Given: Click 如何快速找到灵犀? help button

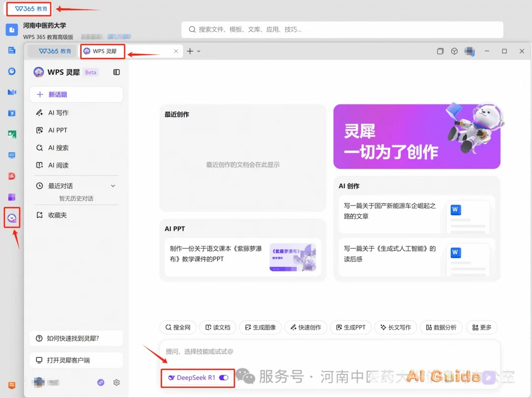Looking at the screenshot, I should pos(76,338).
